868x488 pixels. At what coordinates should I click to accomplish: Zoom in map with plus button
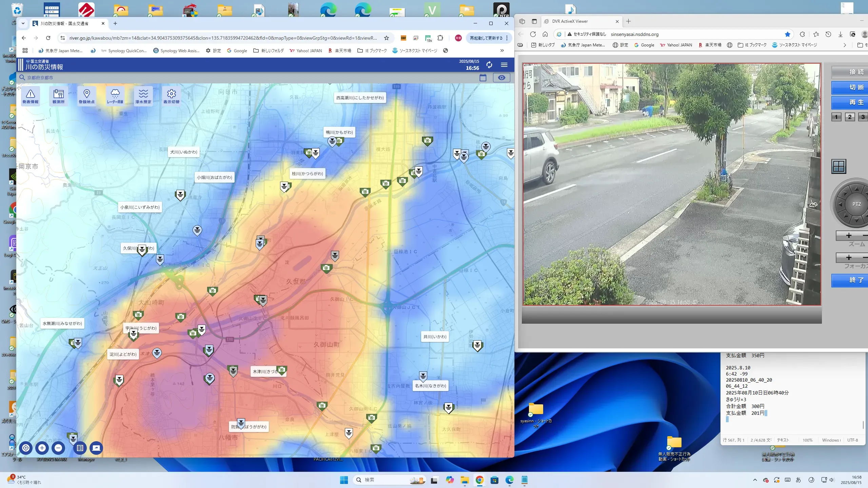[x=42, y=448]
